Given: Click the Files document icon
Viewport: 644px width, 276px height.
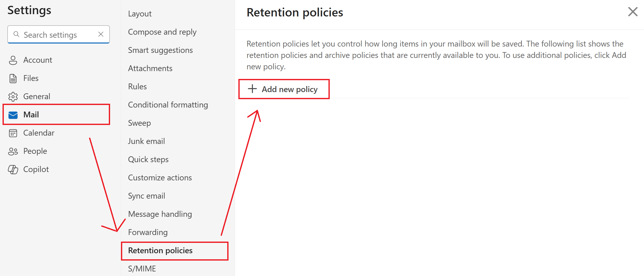Looking at the screenshot, I should [13, 78].
